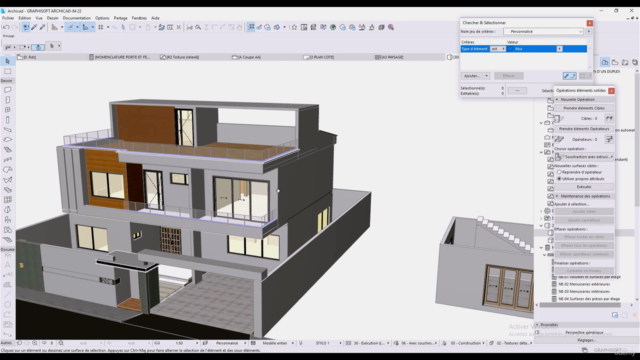Click the selection plus icon in Chercher & Sélectionner

[x=569, y=76]
